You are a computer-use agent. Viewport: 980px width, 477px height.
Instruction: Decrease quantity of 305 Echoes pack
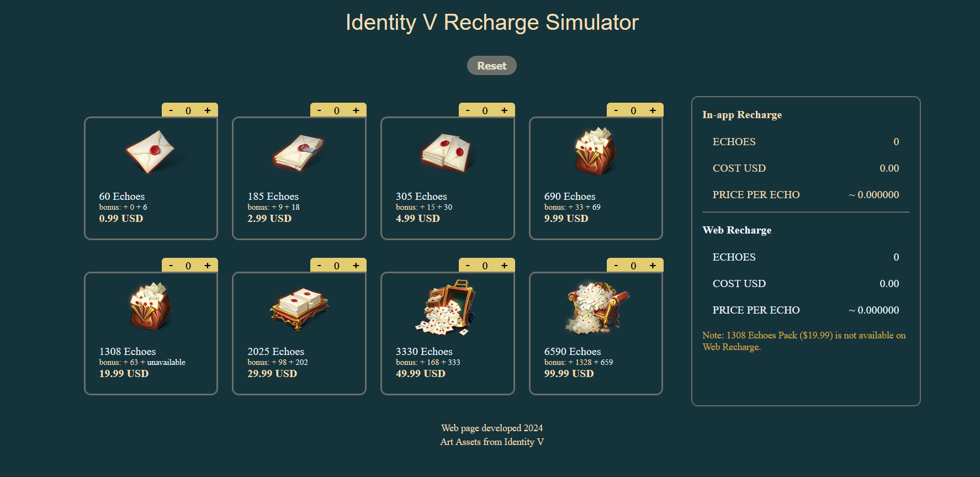[468, 110]
